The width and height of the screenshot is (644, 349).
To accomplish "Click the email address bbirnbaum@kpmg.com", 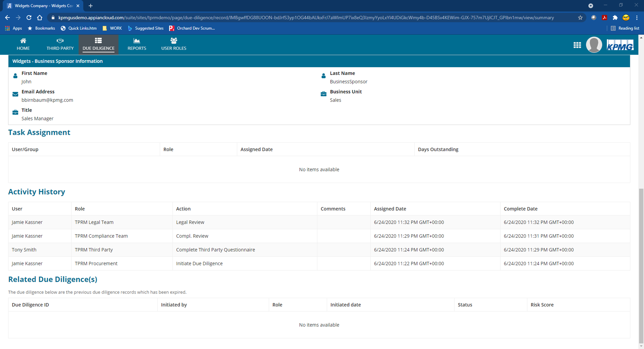I will tap(47, 100).
